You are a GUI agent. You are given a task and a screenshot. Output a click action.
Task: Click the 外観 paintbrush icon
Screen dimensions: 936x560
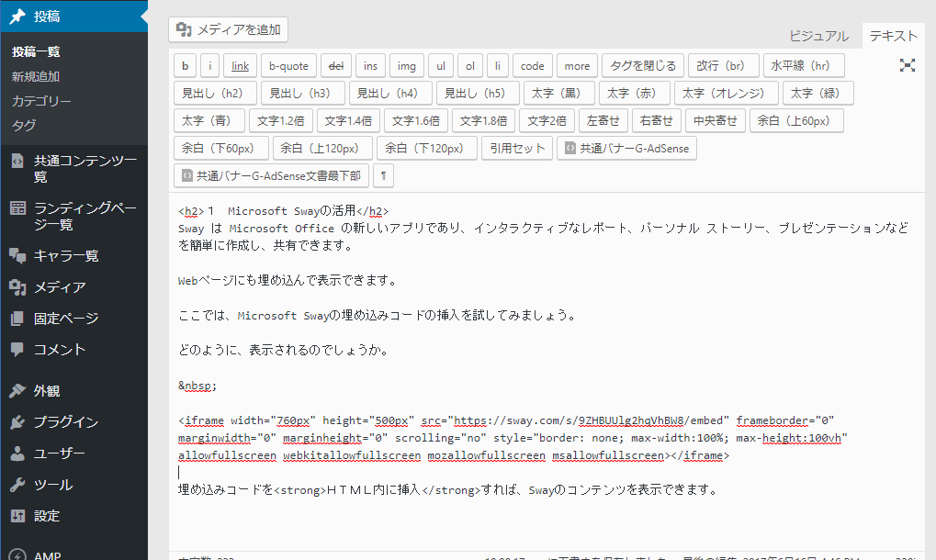pyautogui.click(x=17, y=391)
